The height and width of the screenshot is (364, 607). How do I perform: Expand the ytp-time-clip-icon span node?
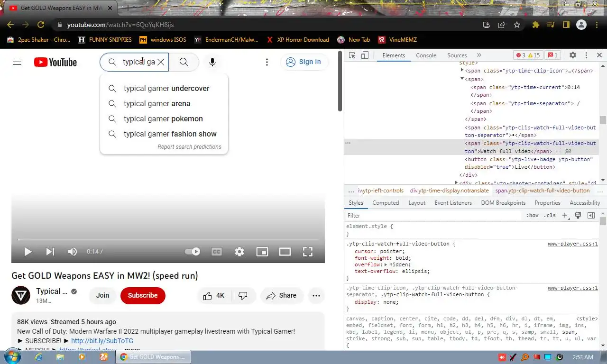point(462,71)
